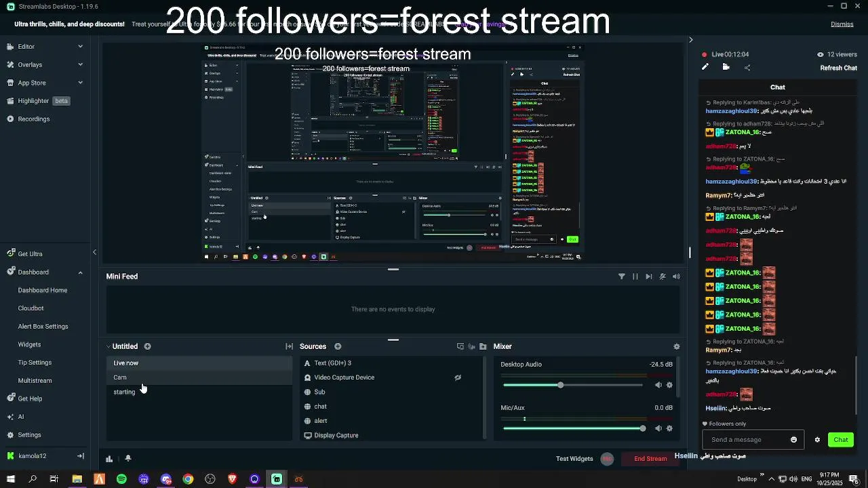The height and width of the screenshot is (488, 868).
Task: Click Test Widgets
Action: (574, 459)
